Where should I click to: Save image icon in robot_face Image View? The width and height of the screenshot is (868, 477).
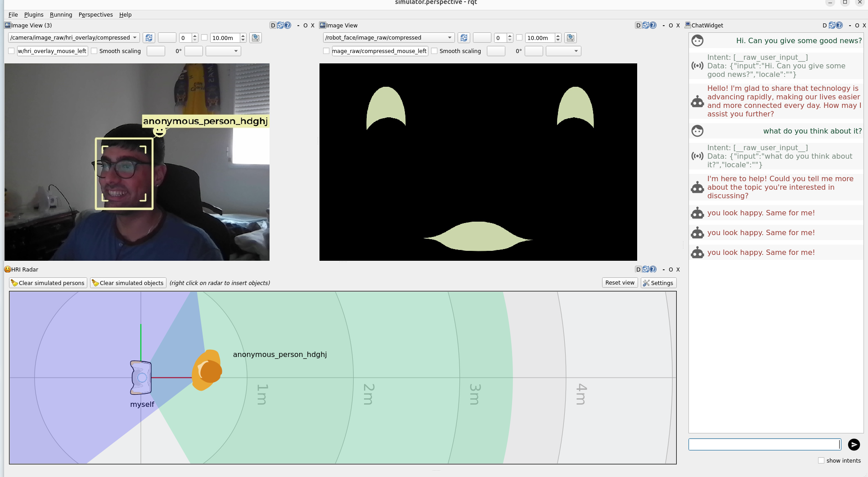tap(571, 38)
